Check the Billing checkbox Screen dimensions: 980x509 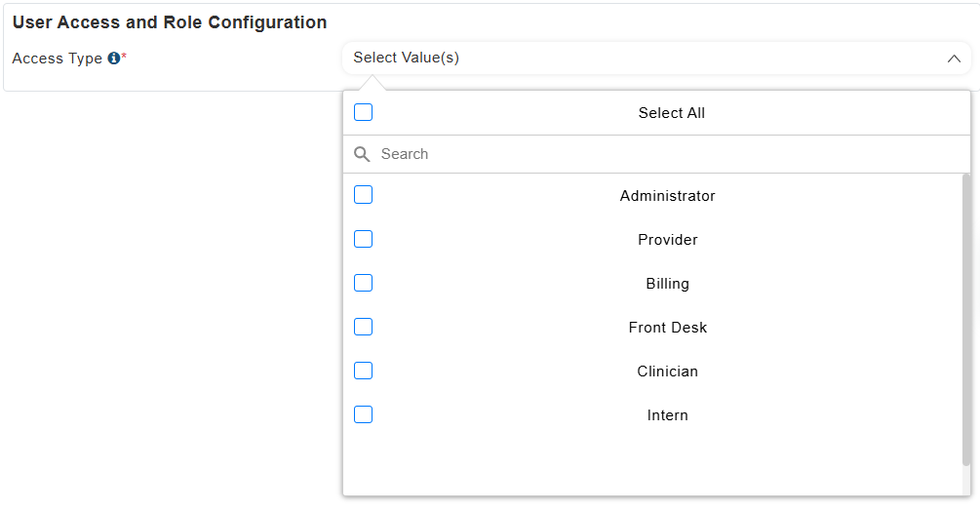tap(364, 283)
